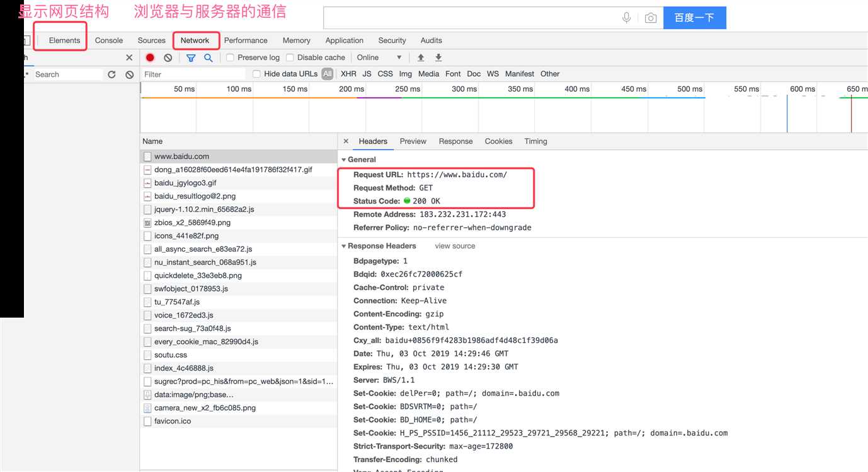Select the Network tab
The width and height of the screenshot is (868, 472).
pos(195,40)
